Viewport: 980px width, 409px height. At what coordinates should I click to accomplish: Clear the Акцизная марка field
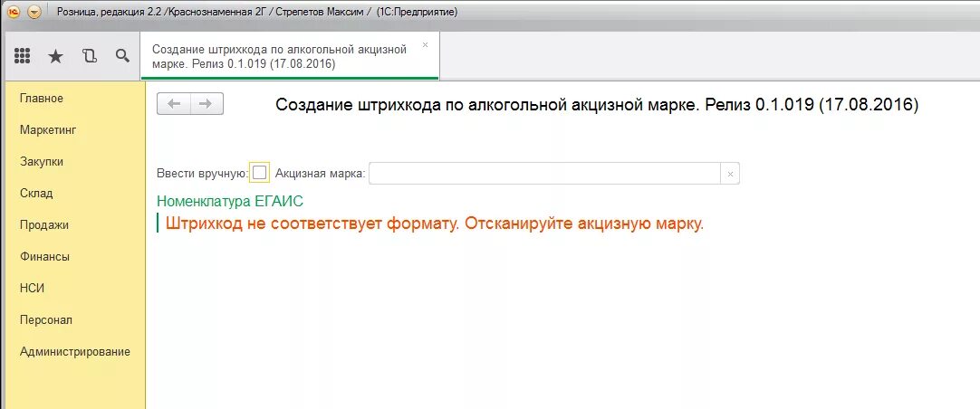tap(730, 175)
